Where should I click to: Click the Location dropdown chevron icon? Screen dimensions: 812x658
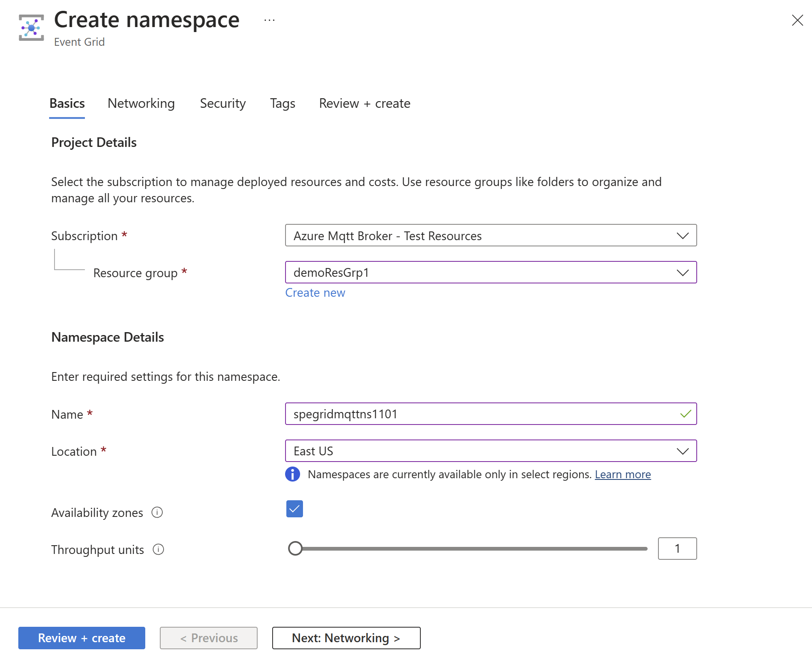[683, 450]
